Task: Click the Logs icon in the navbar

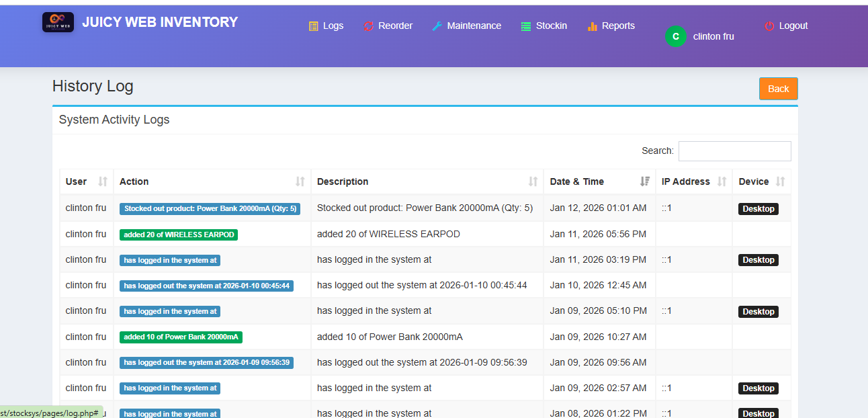Action: click(x=313, y=26)
